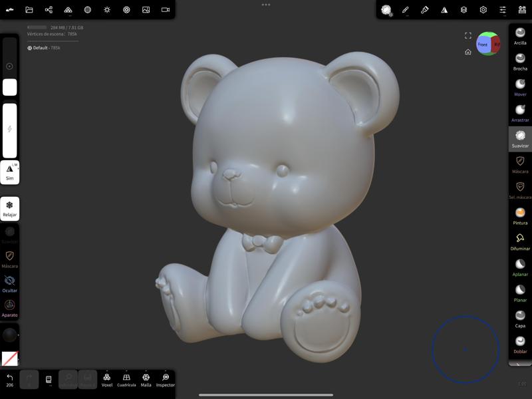Open the Background image menu
The image size is (532, 399).
click(x=146, y=10)
